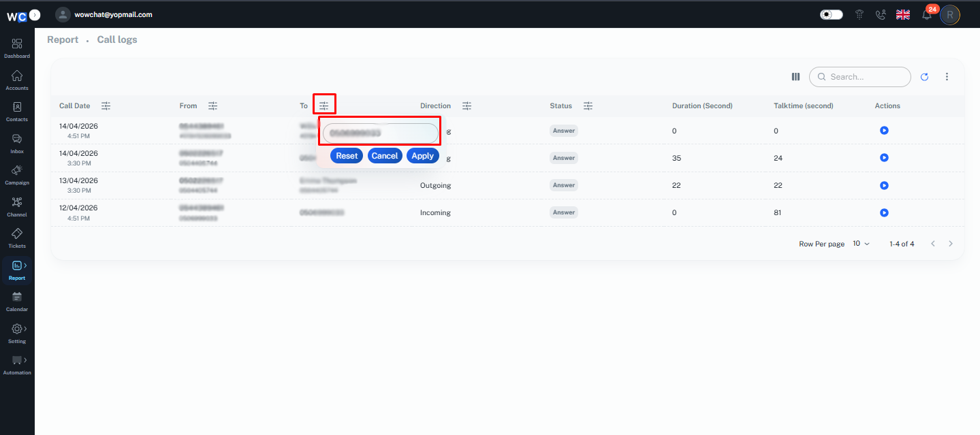Click wowchat@yopmail.com account label
Viewport: 980px width, 435px height.
pyautogui.click(x=113, y=14)
